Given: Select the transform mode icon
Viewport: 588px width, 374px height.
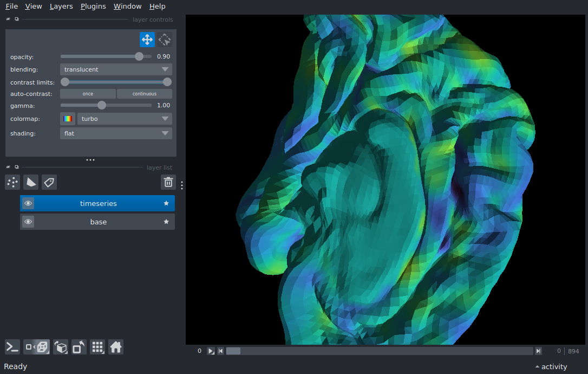Looking at the screenshot, I should 165,40.
